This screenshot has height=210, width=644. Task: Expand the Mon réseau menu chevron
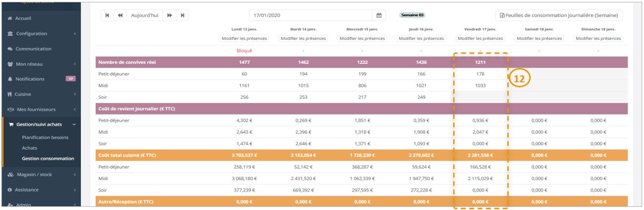[x=74, y=64]
